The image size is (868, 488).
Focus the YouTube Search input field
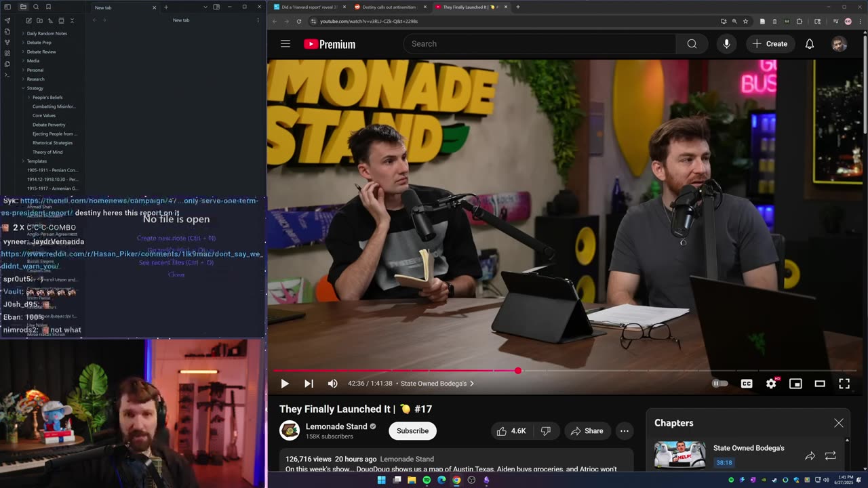(540, 44)
